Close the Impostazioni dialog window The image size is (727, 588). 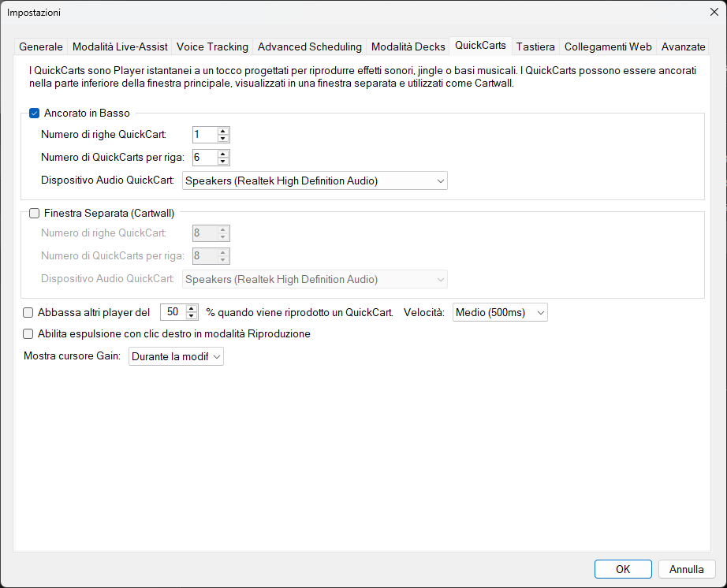(714, 12)
